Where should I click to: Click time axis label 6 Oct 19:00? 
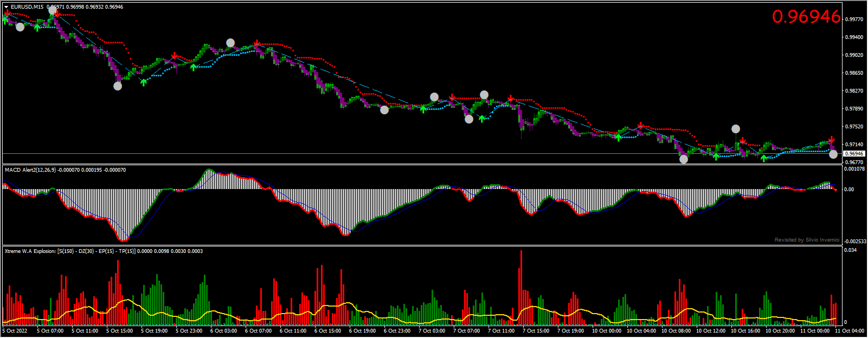pos(362,330)
